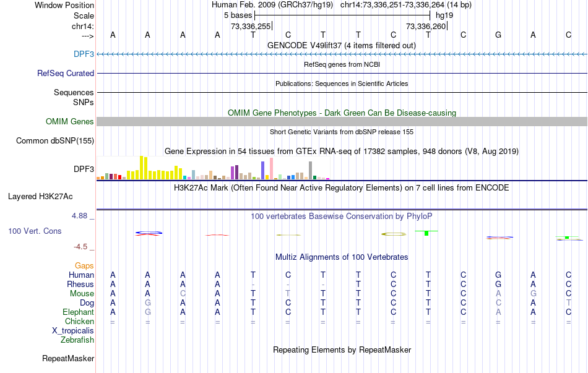The width and height of the screenshot is (588, 373).
Task: Click the Publications: Sequences in Scientific Articles title
Action: [x=342, y=84]
